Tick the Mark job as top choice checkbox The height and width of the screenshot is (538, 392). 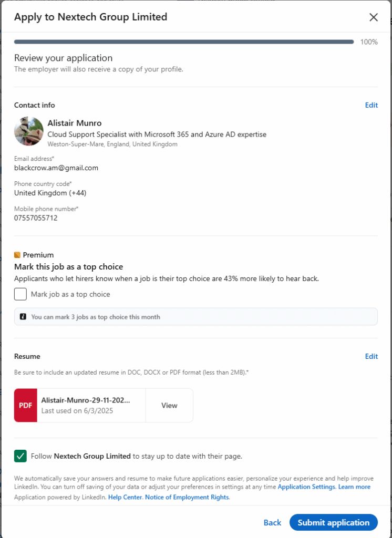point(20,294)
